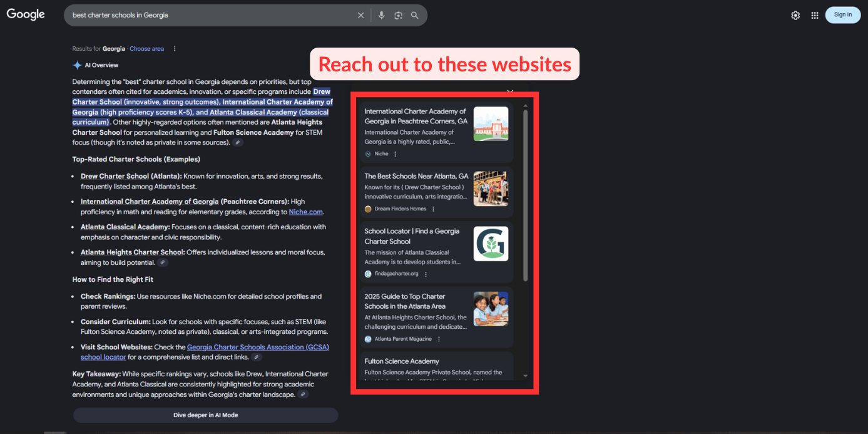This screenshot has height=434, width=868.
Task: Click the AI Overview sparkle icon
Action: pos(77,65)
